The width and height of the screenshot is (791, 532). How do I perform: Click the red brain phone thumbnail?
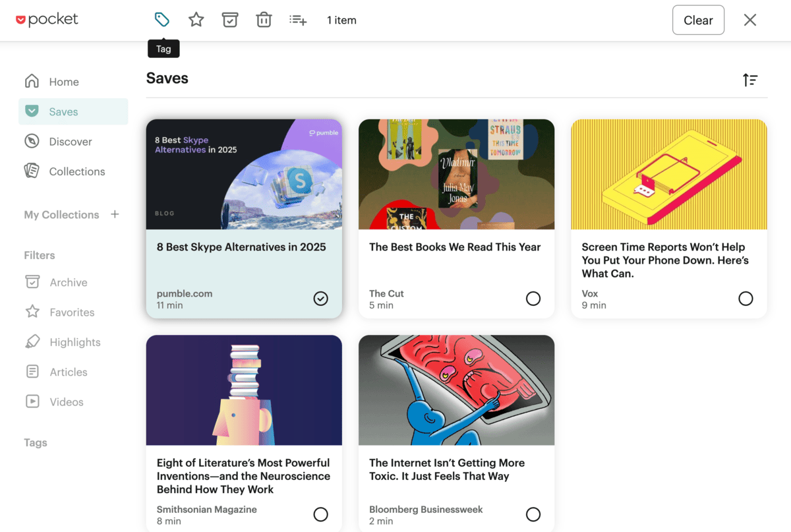coord(456,390)
